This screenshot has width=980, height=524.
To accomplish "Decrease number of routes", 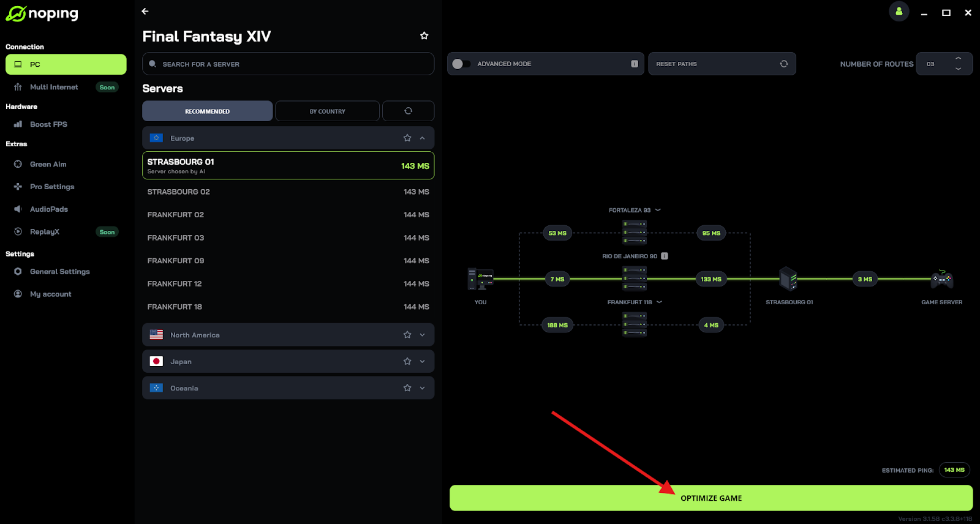I will tap(958, 69).
